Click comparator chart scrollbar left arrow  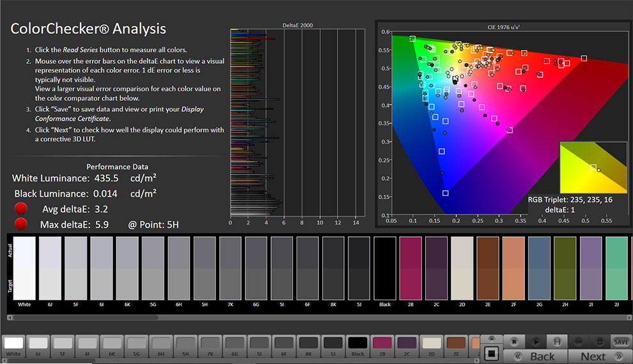10,317
